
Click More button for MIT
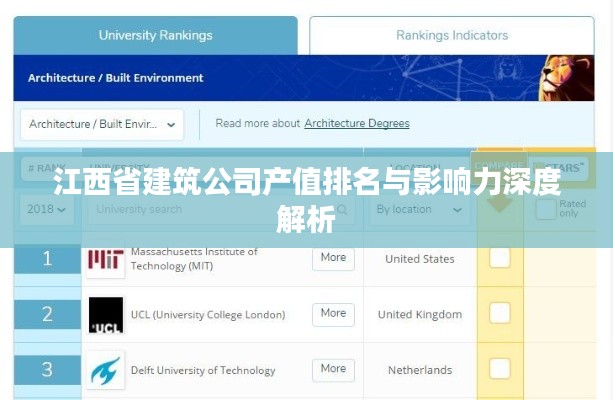click(x=333, y=258)
